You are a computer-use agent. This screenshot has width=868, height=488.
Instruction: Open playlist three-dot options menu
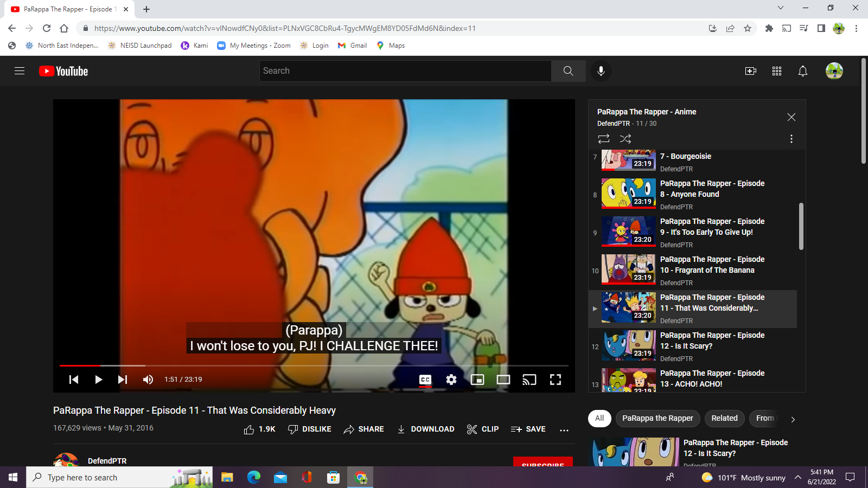pyautogui.click(x=792, y=139)
